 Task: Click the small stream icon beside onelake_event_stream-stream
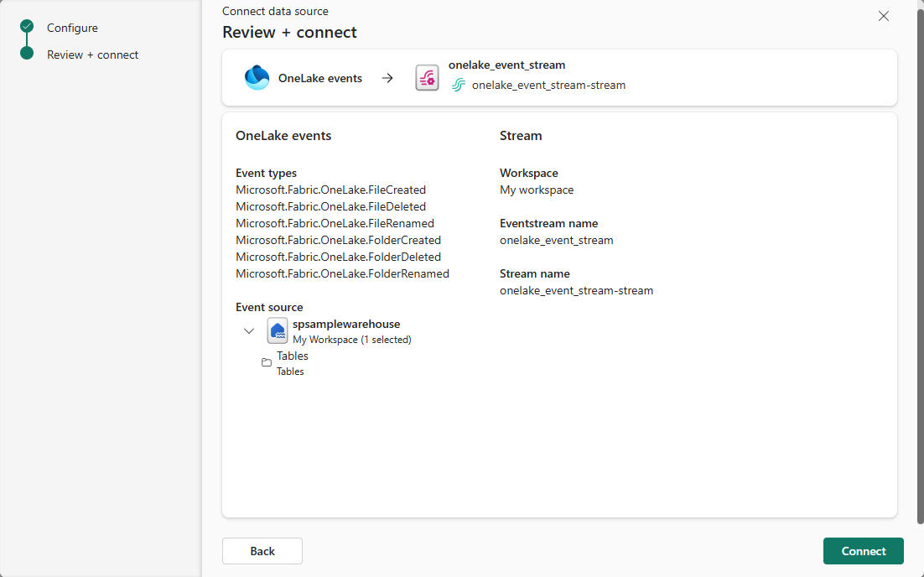458,85
